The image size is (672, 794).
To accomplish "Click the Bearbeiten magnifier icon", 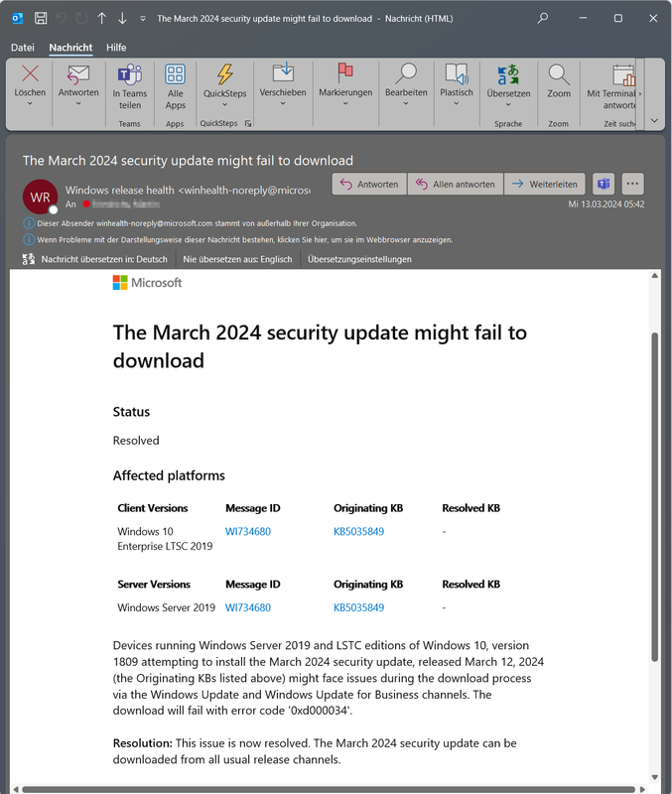I will coord(406,73).
